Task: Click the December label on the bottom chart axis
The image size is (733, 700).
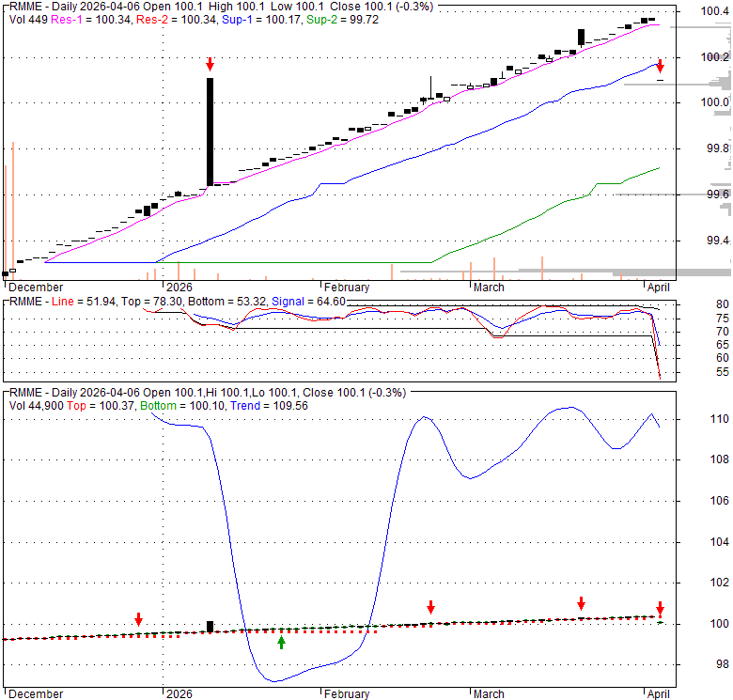Action: 34,694
